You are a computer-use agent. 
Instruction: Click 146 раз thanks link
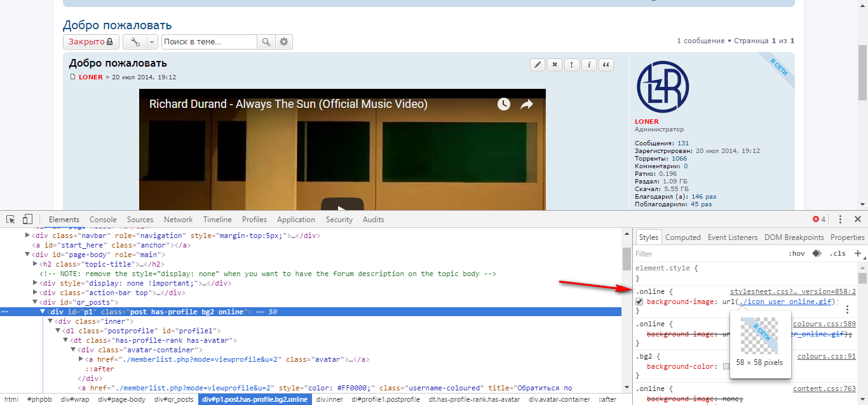point(704,197)
